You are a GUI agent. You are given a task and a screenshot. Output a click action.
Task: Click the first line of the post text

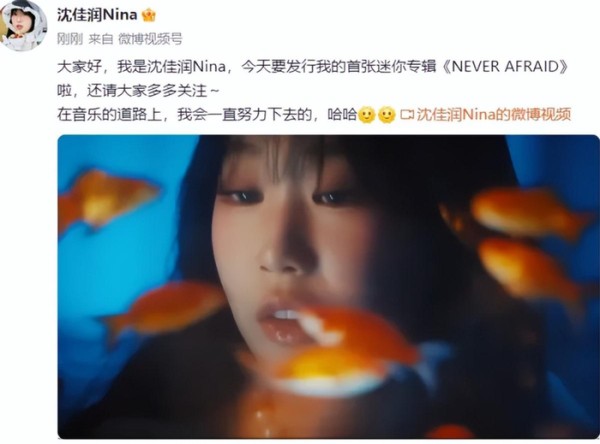313,67
